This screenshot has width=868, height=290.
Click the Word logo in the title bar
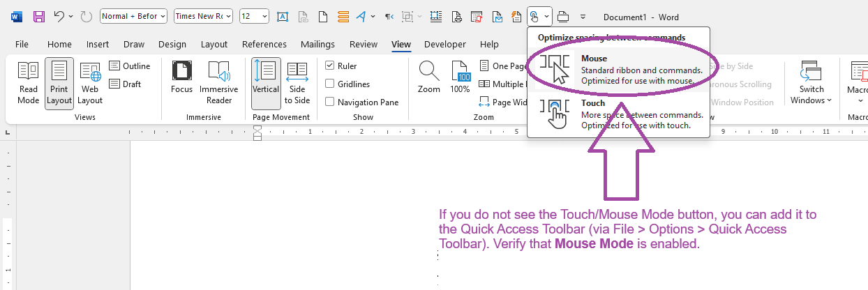pos(17,16)
